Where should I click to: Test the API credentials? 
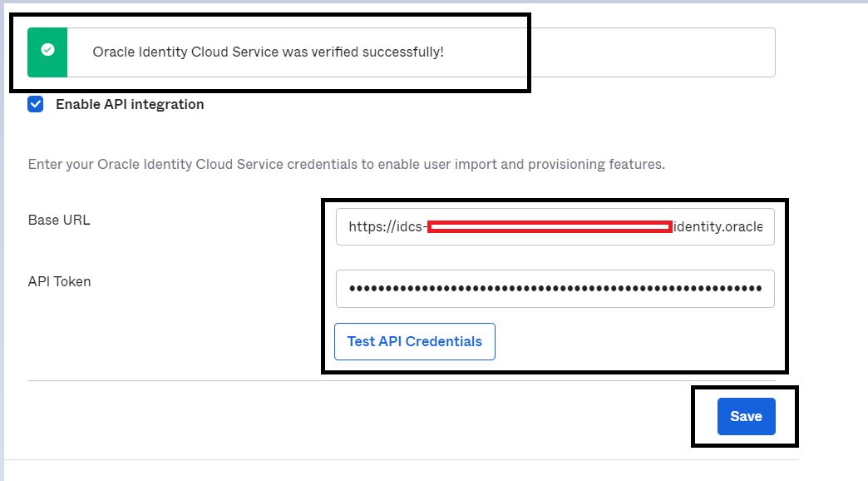[x=415, y=341]
